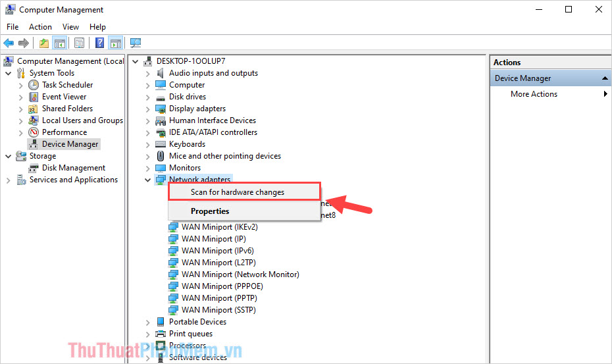Image resolution: width=612 pixels, height=364 pixels.
Task: Select WAN Miniport (Network Monitor)
Action: 240,274
